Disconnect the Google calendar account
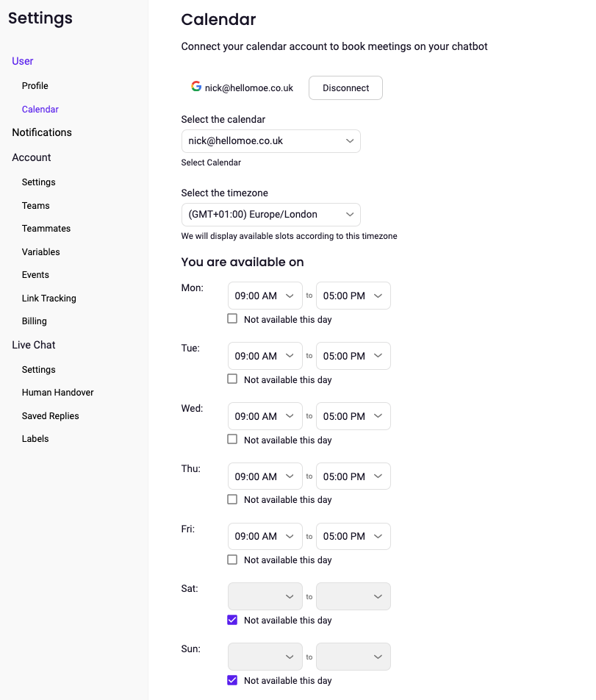Image resolution: width=596 pixels, height=700 pixels. coord(345,87)
